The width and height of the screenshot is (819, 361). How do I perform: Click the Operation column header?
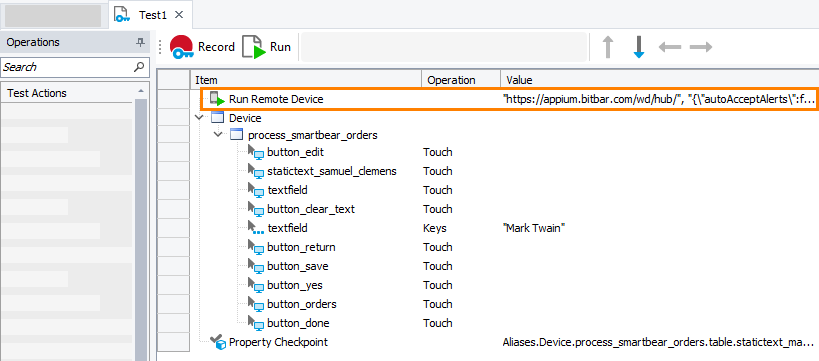461,80
